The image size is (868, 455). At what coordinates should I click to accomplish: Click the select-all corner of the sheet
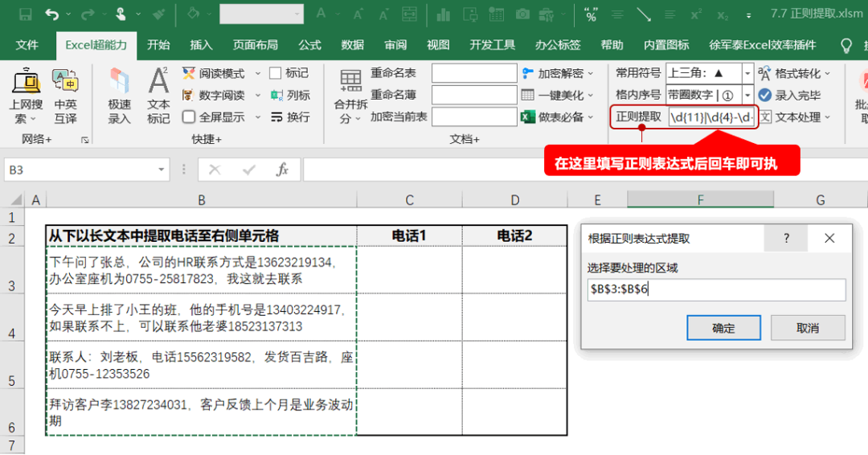coord(14,200)
